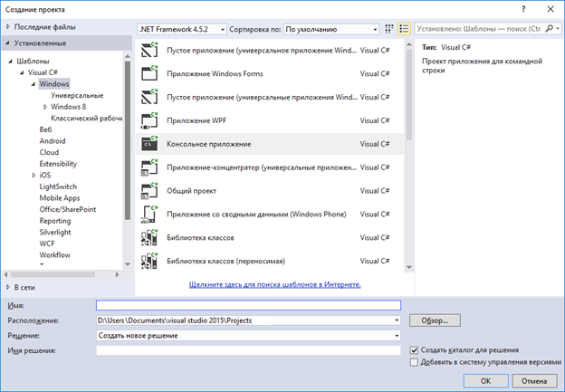Select Приложение WPF template text
This screenshot has height=392, width=565.
click(196, 120)
